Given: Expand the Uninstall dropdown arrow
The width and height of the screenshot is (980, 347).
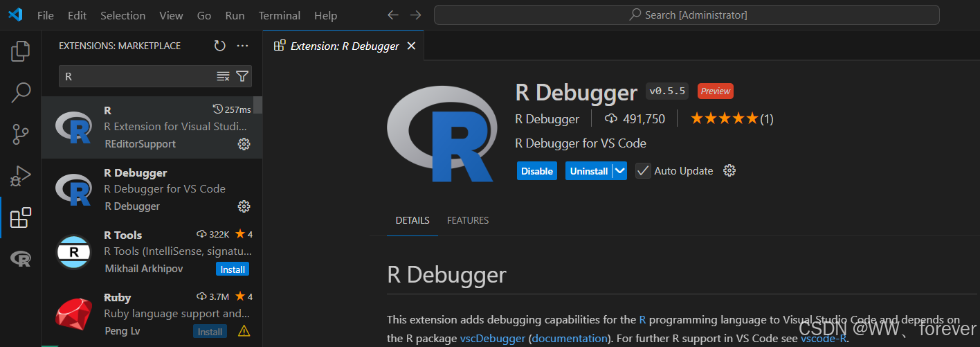Looking at the screenshot, I should 620,171.
